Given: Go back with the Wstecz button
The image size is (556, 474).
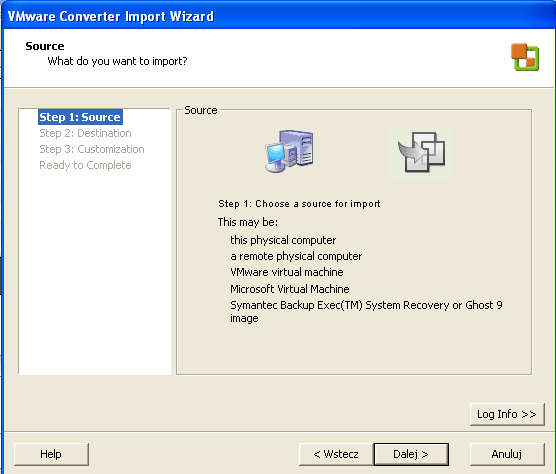Looking at the screenshot, I should (336, 454).
